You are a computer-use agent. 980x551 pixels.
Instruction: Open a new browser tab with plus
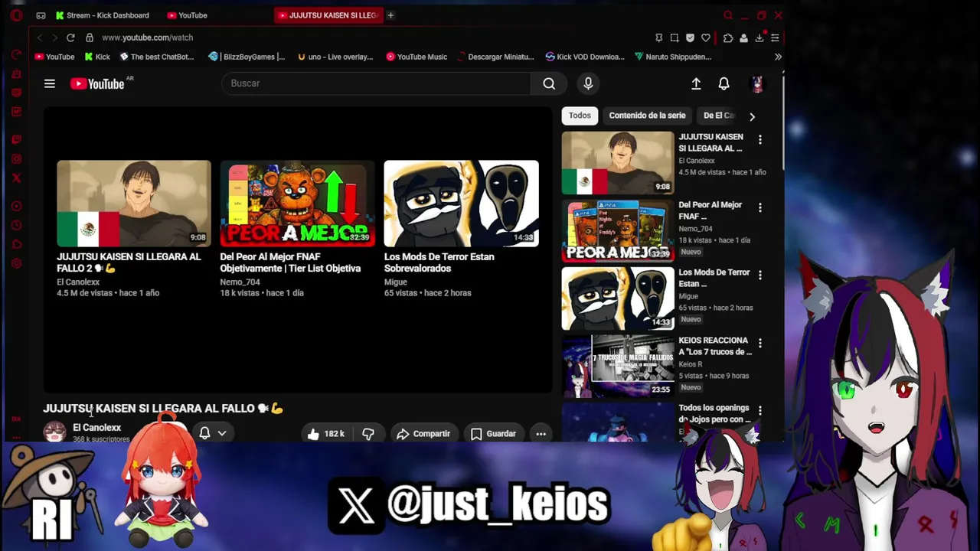pyautogui.click(x=390, y=15)
